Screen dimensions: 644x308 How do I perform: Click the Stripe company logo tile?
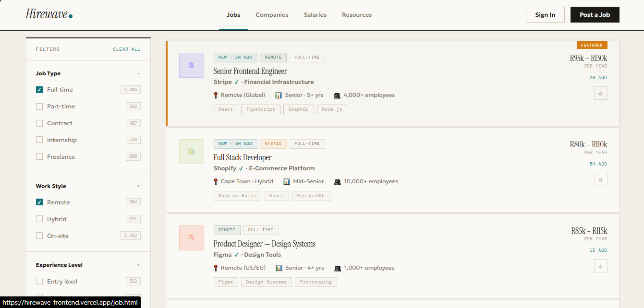[191, 65]
